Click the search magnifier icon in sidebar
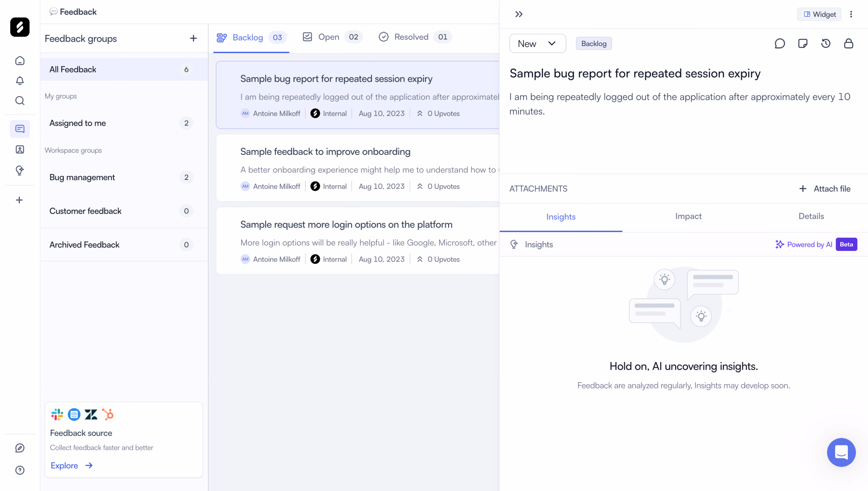Image resolution: width=868 pixels, height=491 pixels. tap(20, 100)
